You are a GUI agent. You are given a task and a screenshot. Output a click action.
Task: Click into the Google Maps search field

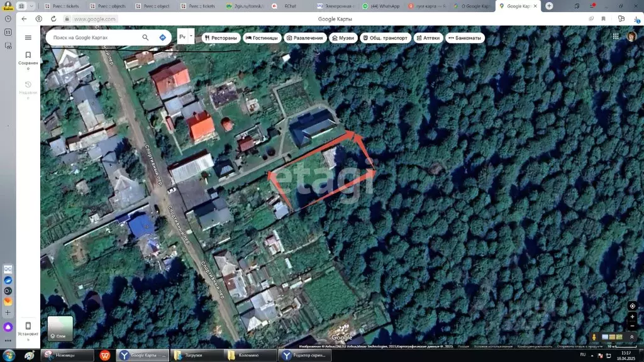click(x=94, y=38)
